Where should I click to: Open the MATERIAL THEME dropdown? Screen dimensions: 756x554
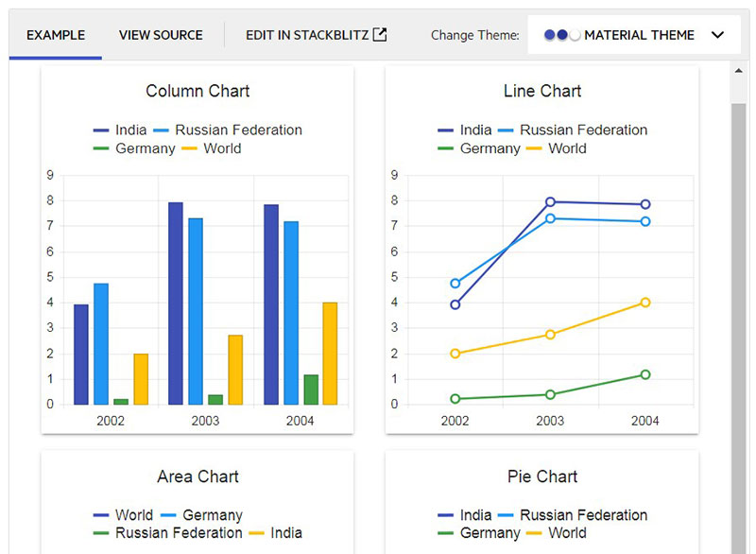[x=638, y=35]
